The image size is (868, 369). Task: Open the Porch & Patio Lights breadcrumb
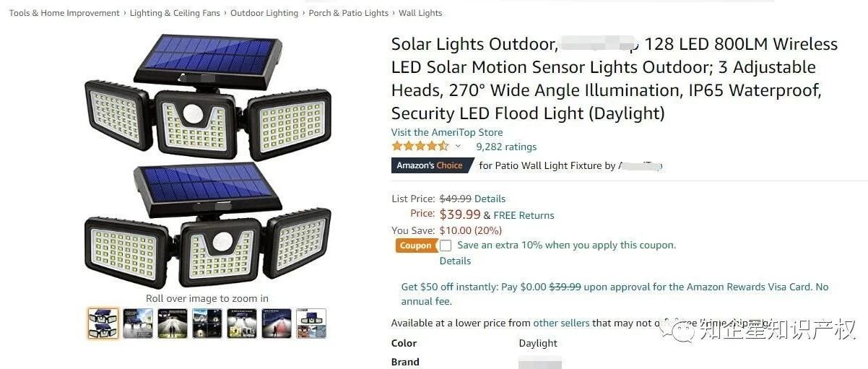[349, 13]
